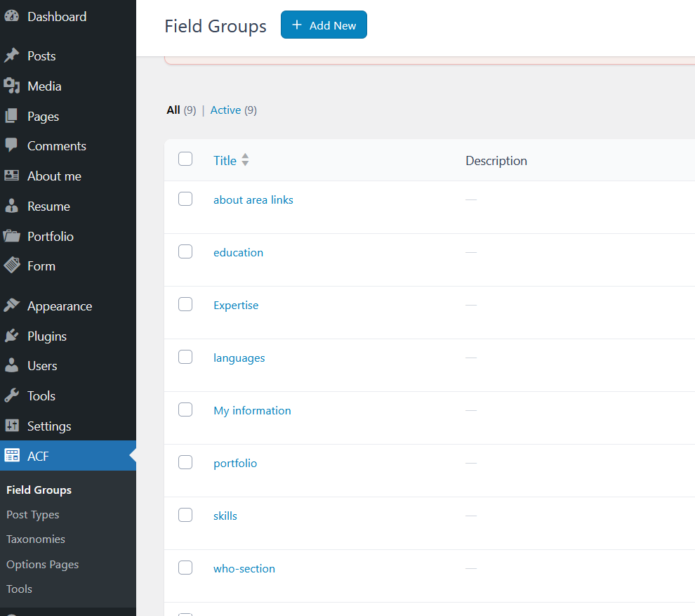Open Options Pages submenu
The image size is (695, 616).
[43, 564]
